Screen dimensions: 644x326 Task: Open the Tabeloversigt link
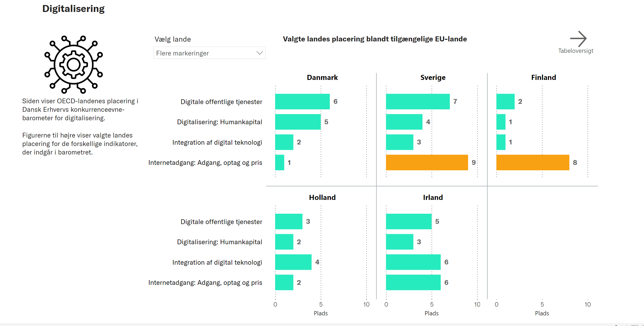575,51
